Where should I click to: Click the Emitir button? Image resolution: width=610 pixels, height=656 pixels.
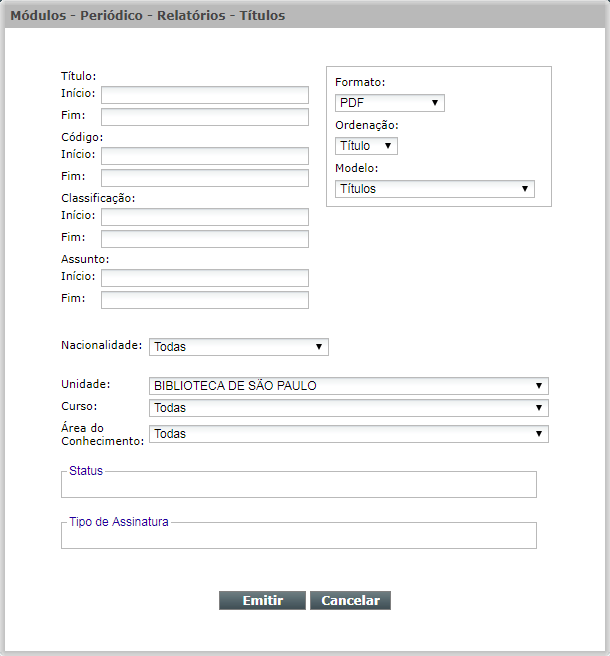pyautogui.click(x=262, y=600)
